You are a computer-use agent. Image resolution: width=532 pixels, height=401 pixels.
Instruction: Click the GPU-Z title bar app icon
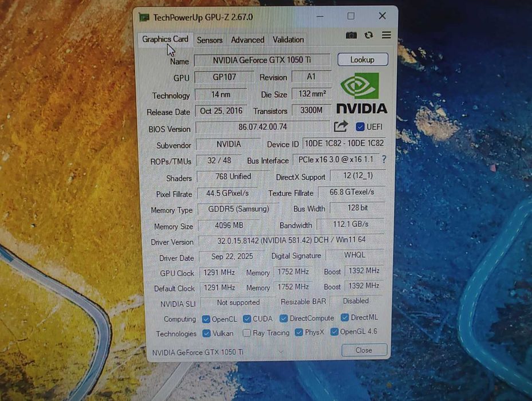(144, 17)
